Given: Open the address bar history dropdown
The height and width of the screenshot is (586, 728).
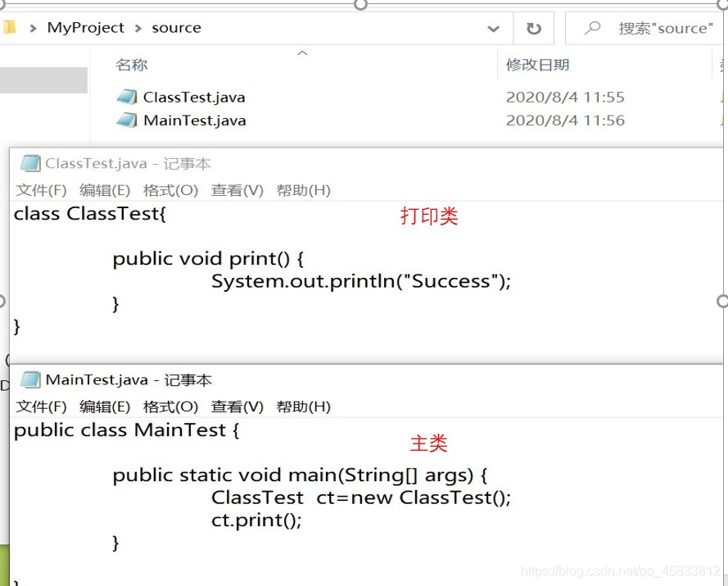Looking at the screenshot, I should click(493, 29).
